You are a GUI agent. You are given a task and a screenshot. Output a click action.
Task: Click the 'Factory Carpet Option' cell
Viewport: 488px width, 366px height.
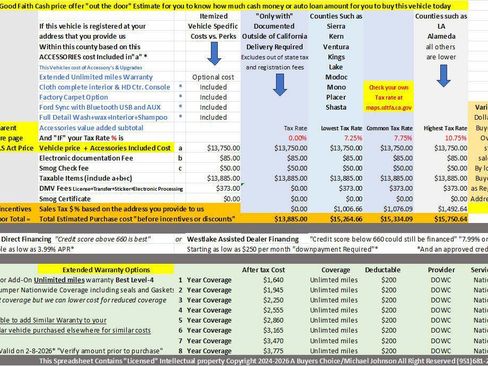point(73,97)
